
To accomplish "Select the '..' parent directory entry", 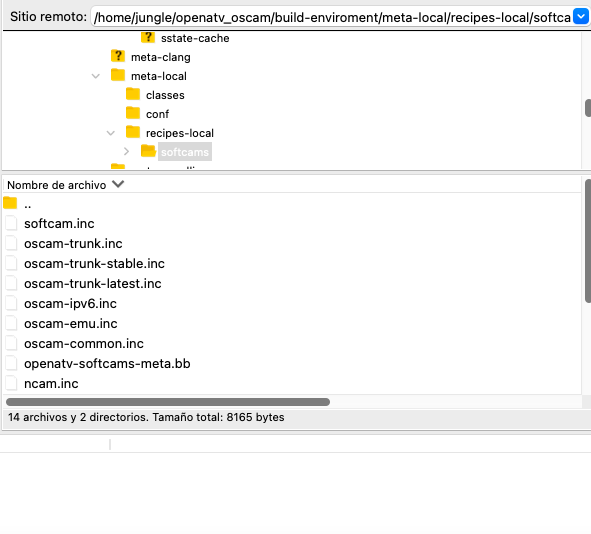I will tap(28, 205).
